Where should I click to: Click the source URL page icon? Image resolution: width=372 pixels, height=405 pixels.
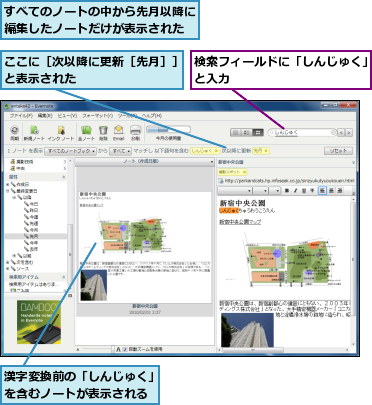click(x=221, y=181)
